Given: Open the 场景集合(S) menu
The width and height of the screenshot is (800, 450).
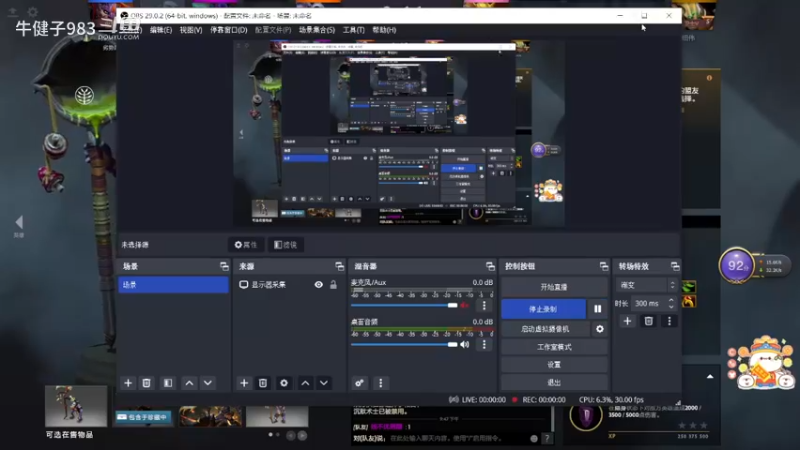Looking at the screenshot, I should click(317, 30).
